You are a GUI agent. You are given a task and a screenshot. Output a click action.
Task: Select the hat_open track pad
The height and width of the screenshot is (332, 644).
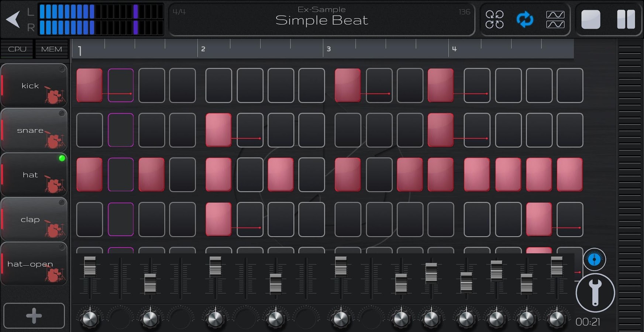(x=34, y=264)
